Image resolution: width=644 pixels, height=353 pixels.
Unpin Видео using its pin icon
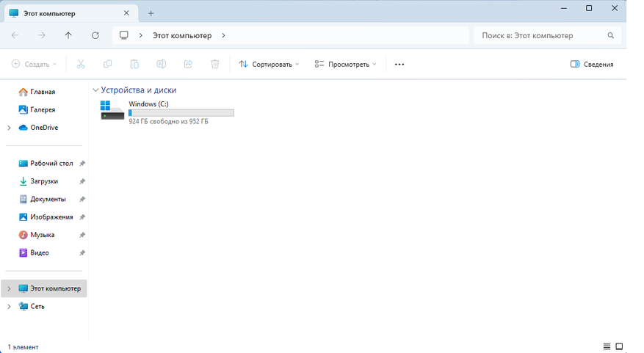[82, 253]
